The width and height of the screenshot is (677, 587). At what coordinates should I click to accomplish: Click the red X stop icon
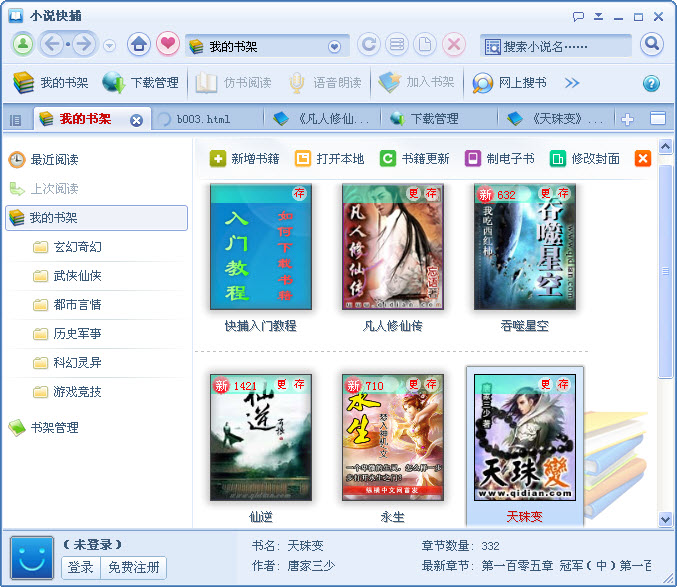pyautogui.click(x=453, y=44)
